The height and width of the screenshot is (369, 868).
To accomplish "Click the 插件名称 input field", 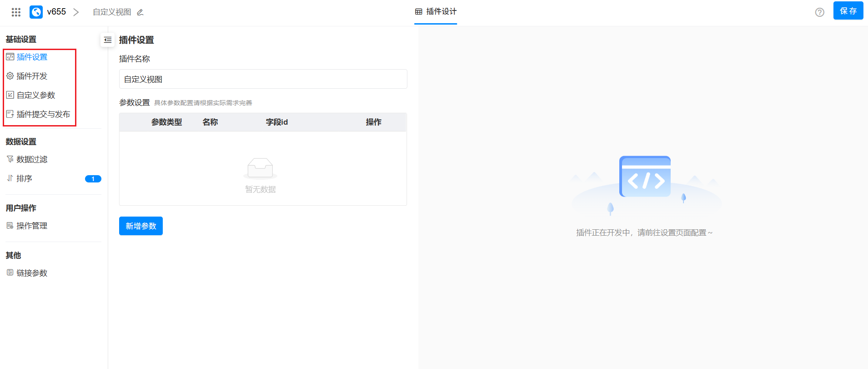I will pyautogui.click(x=263, y=79).
